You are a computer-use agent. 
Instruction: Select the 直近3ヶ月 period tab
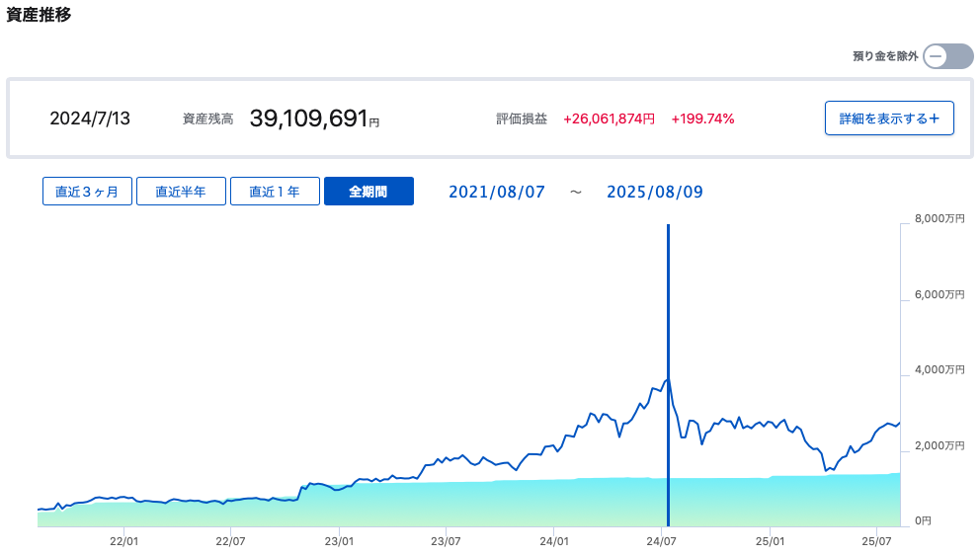click(x=87, y=192)
